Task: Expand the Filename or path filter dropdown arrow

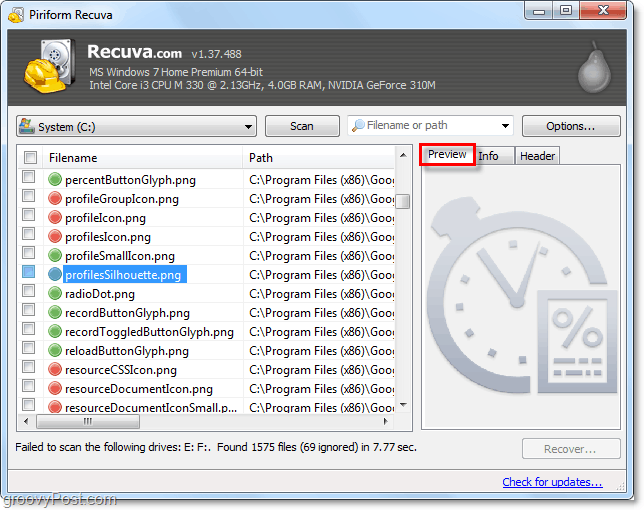Action: (505, 126)
